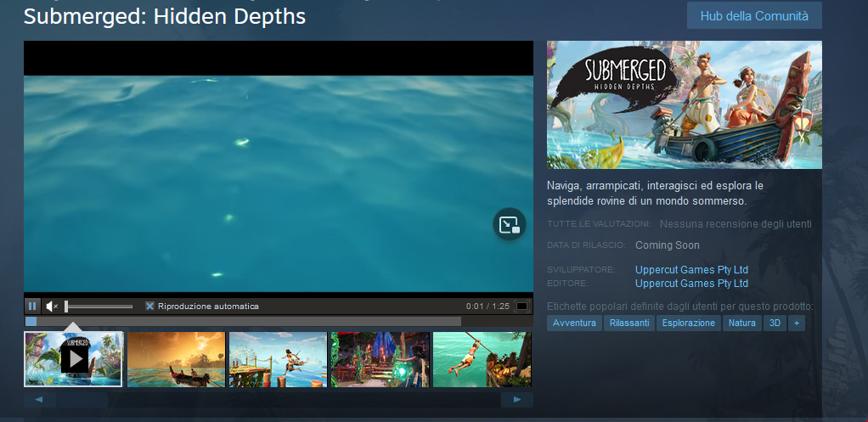Screen dimensions: 868x422
Task: Open the wooden dock jumping screenshot thumbnail
Action: click(278, 359)
